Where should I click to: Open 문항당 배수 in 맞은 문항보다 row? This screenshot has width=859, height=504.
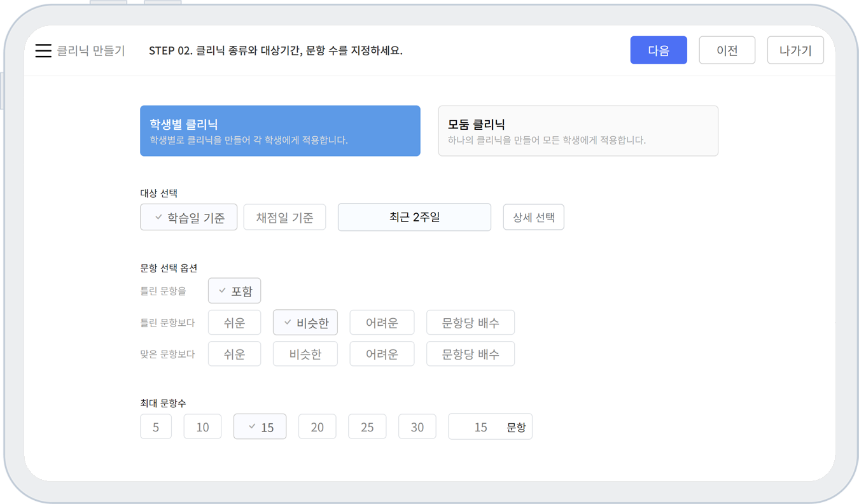coord(470,354)
